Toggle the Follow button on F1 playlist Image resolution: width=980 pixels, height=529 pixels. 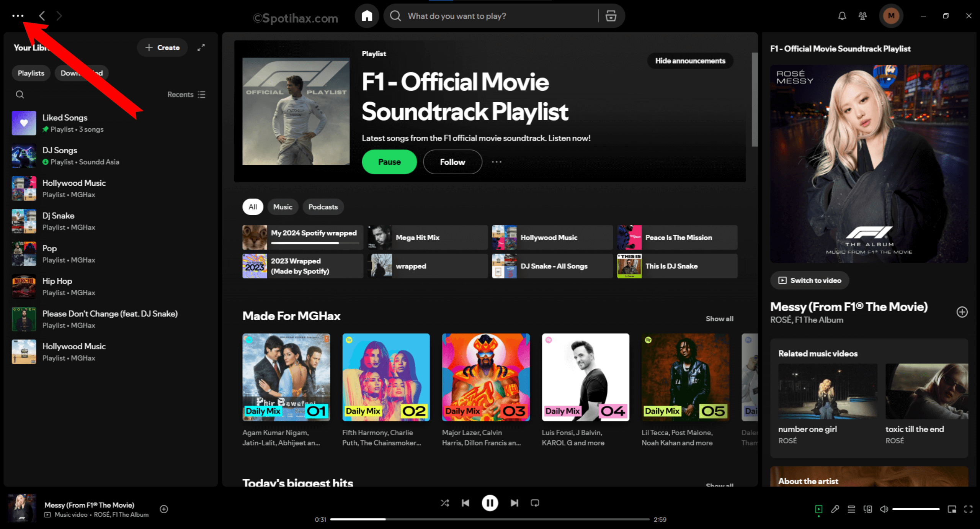pyautogui.click(x=452, y=162)
